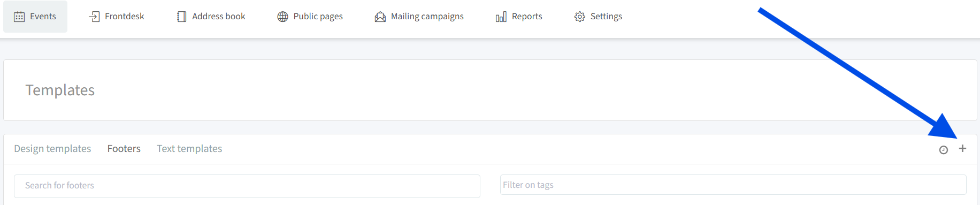980x205 pixels.
Task: Open Mailing campaigns text link
Action: (x=427, y=17)
